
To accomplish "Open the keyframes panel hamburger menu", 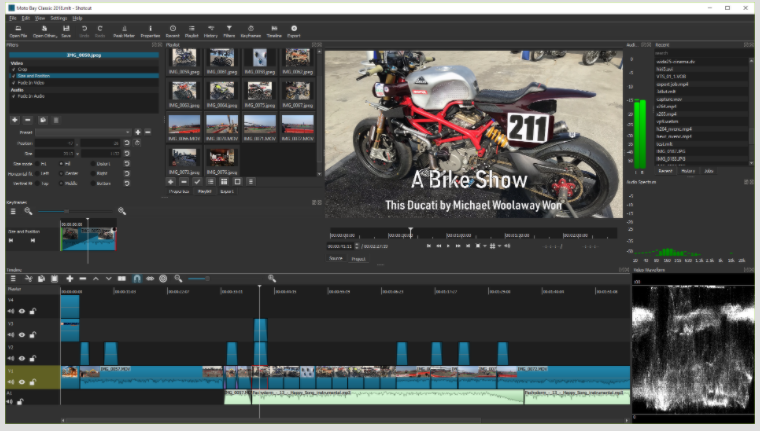I will click(x=13, y=211).
